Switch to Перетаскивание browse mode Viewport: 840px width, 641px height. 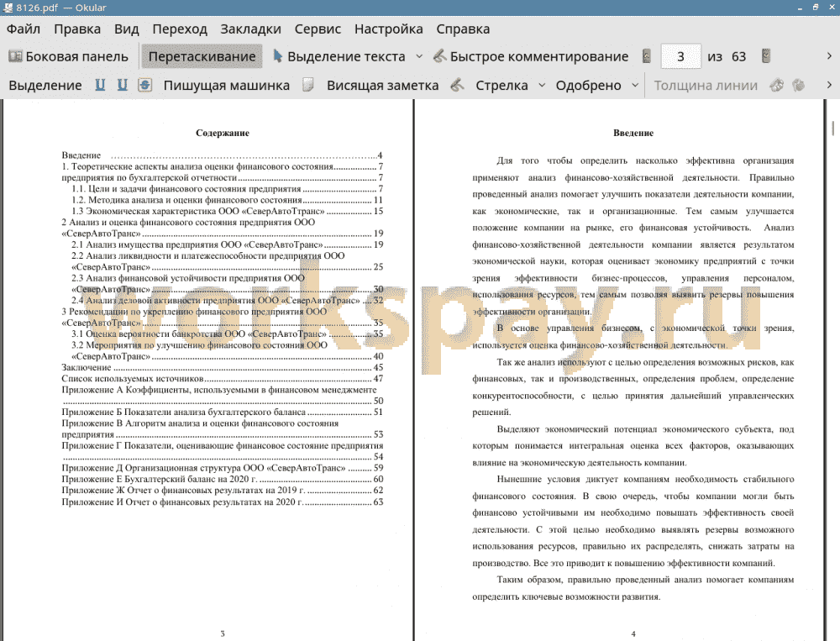(x=202, y=56)
